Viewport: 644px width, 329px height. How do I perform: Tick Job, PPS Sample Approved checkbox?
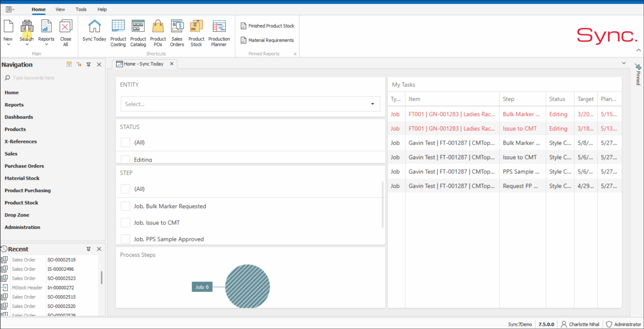click(125, 239)
